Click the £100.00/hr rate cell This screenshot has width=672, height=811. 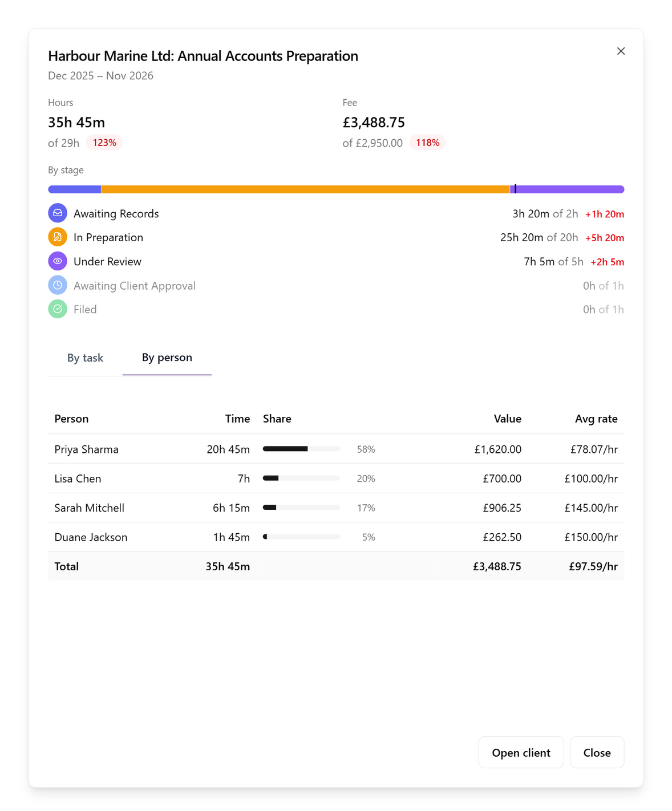[591, 479]
